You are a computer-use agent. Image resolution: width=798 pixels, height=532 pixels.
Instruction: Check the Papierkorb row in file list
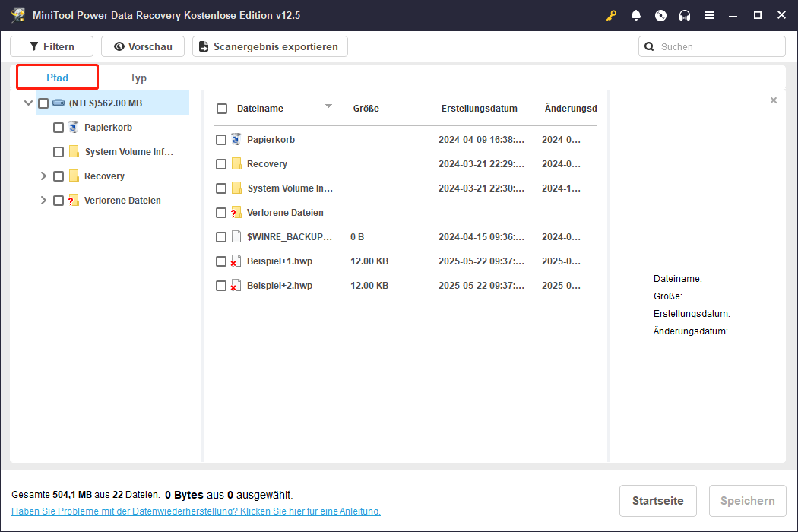tap(221, 140)
